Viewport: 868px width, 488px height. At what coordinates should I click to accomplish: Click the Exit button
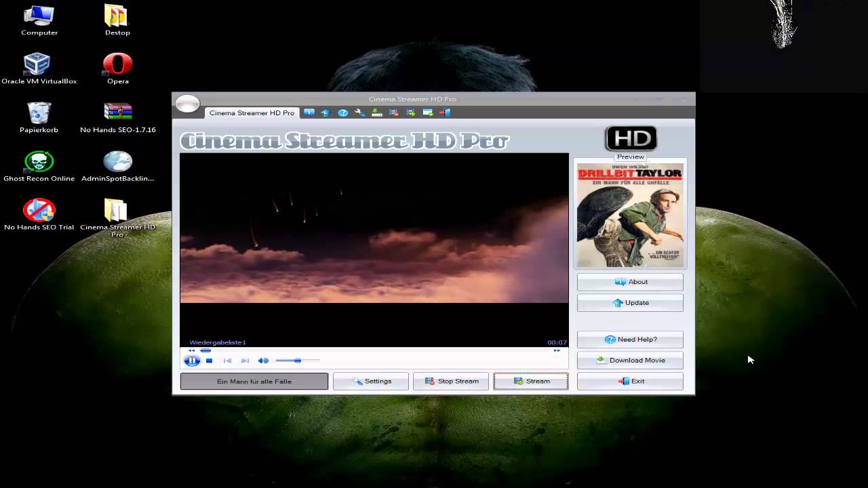[630, 382]
